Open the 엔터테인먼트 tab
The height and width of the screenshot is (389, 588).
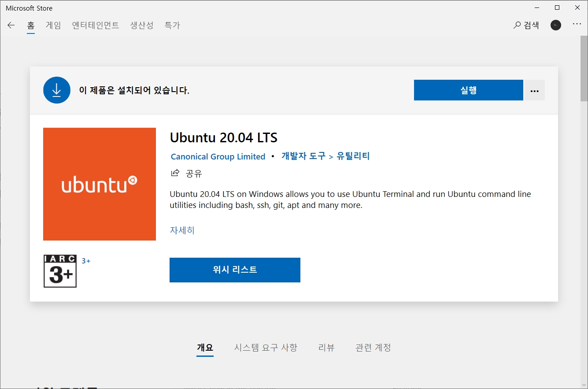pos(96,25)
